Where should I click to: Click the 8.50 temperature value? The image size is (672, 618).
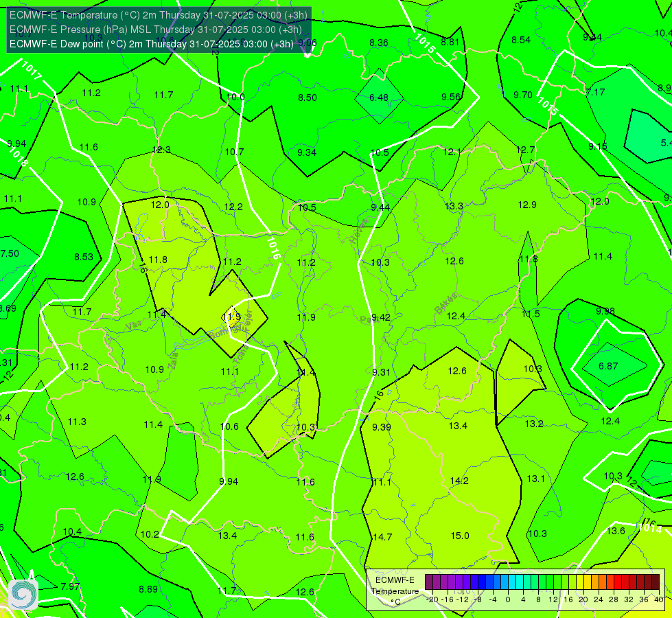coord(308,98)
